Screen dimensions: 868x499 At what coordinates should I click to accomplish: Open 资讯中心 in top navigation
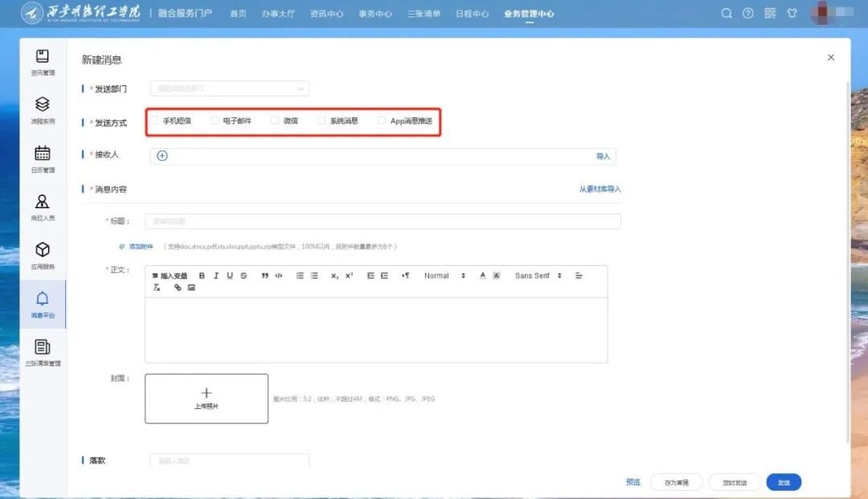pyautogui.click(x=326, y=14)
